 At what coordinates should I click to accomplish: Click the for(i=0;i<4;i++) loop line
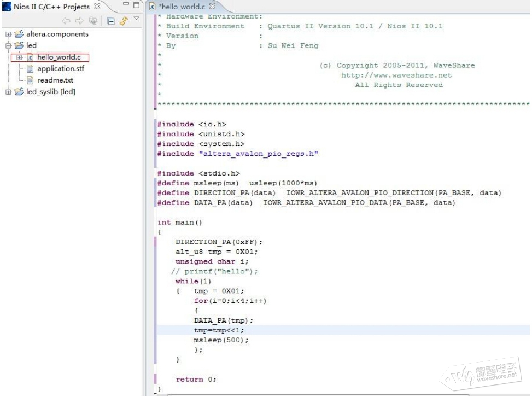coord(230,301)
